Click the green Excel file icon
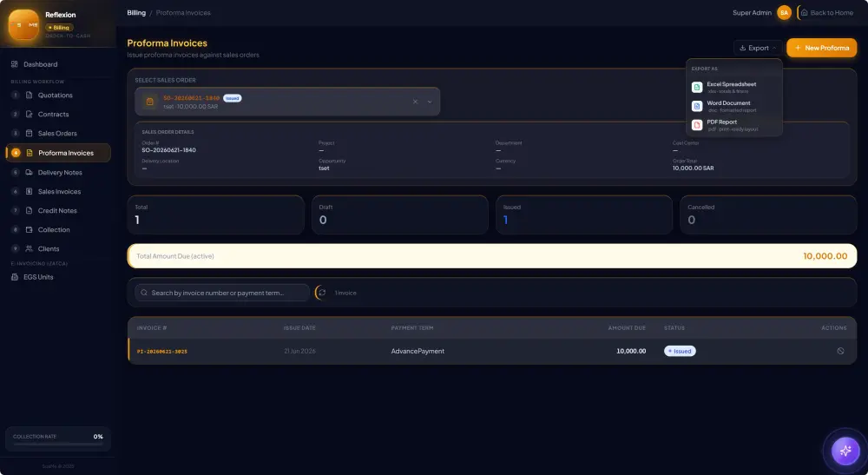Screen dimensions: 868x475 [697, 88]
